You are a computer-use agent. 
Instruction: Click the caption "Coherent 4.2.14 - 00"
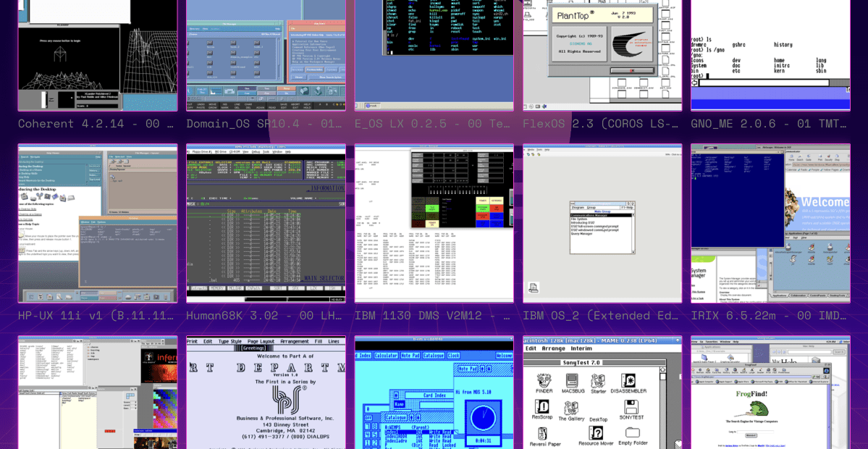97,124
